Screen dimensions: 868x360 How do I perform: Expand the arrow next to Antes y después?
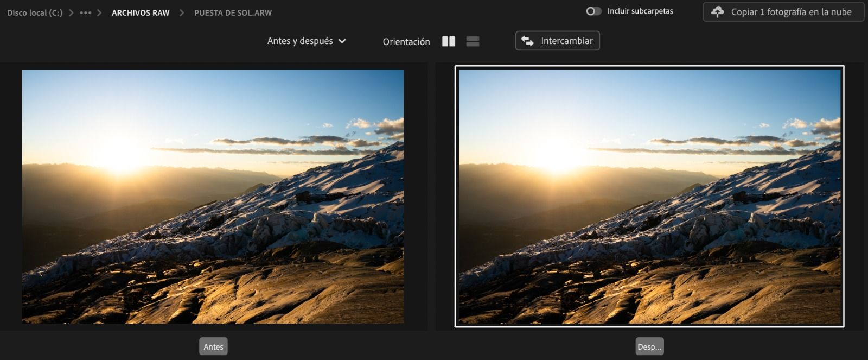(342, 41)
